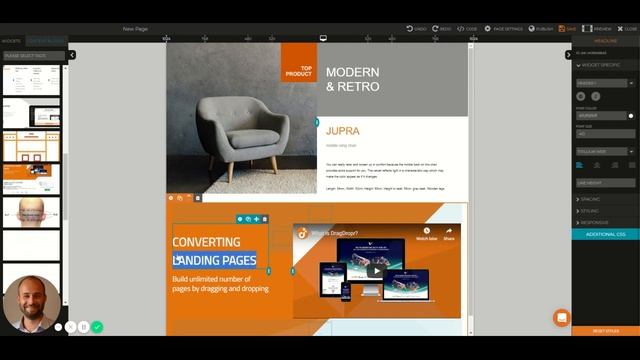640x360 pixels.
Task: Click Watch later on the video
Action: click(427, 234)
